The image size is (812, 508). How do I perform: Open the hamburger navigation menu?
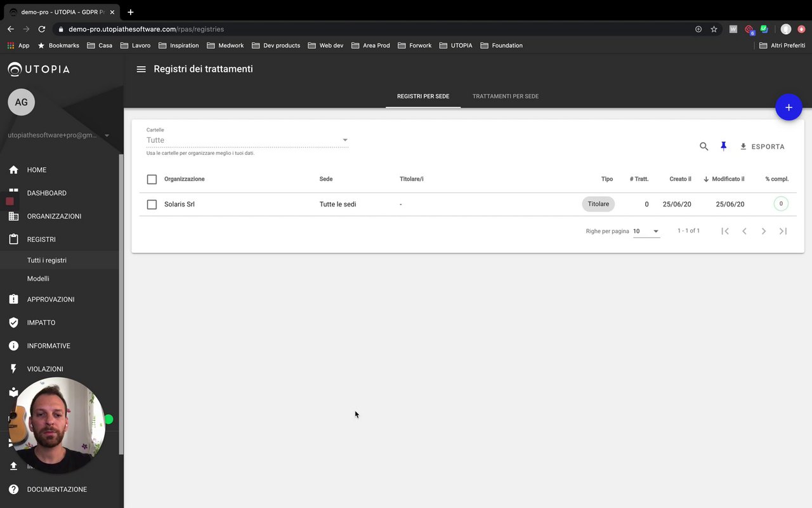pyautogui.click(x=141, y=69)
